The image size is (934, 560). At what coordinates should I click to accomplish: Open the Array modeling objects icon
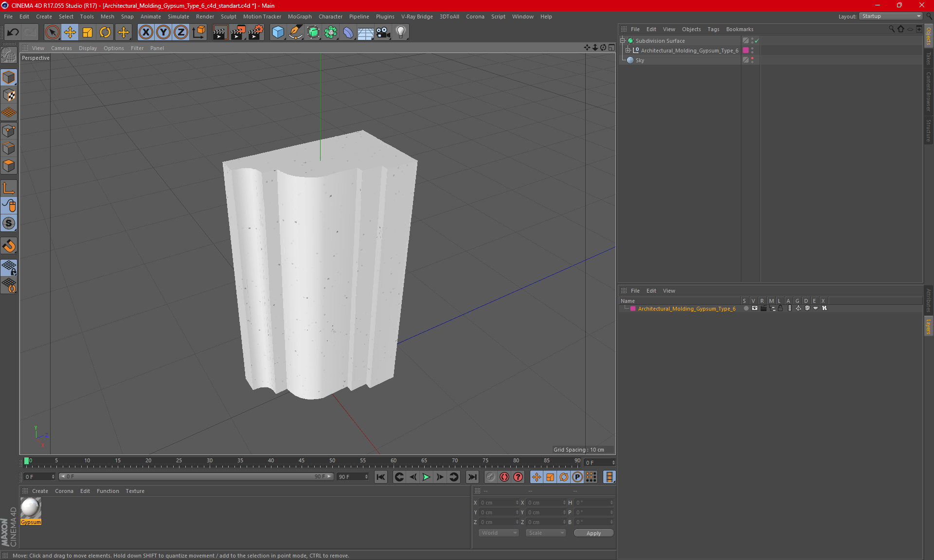pos(331,33)
